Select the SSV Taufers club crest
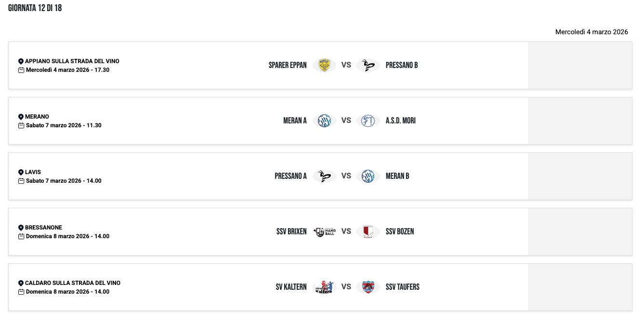 [368, 287]
